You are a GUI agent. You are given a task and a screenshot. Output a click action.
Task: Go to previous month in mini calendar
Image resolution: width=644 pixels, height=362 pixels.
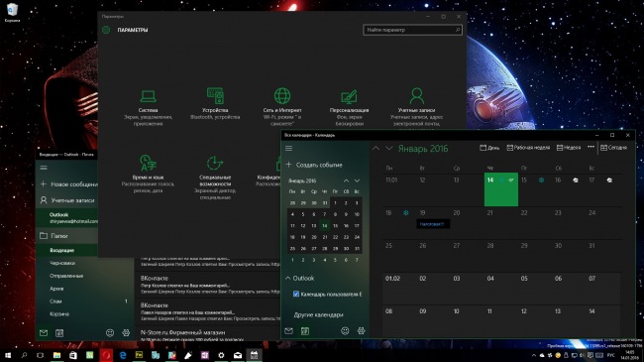click(x=346, y=181)
